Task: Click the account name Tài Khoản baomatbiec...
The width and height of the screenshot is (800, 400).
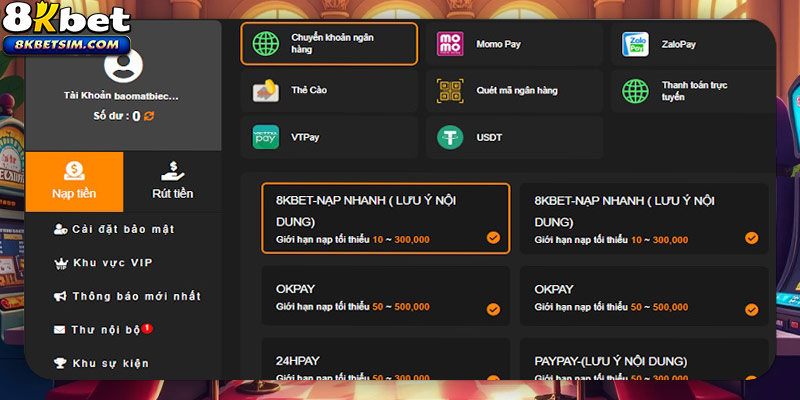Action: (x=121, y=96)
